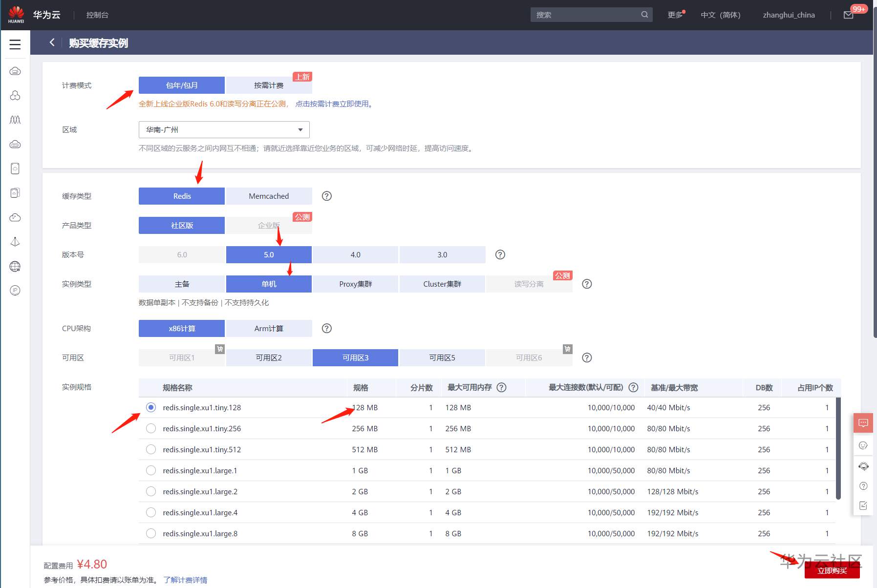Open the 中文 (简体) language menu
Viewport: 877px width, 588px height.
pyautogui.click(x=721, y=15)
